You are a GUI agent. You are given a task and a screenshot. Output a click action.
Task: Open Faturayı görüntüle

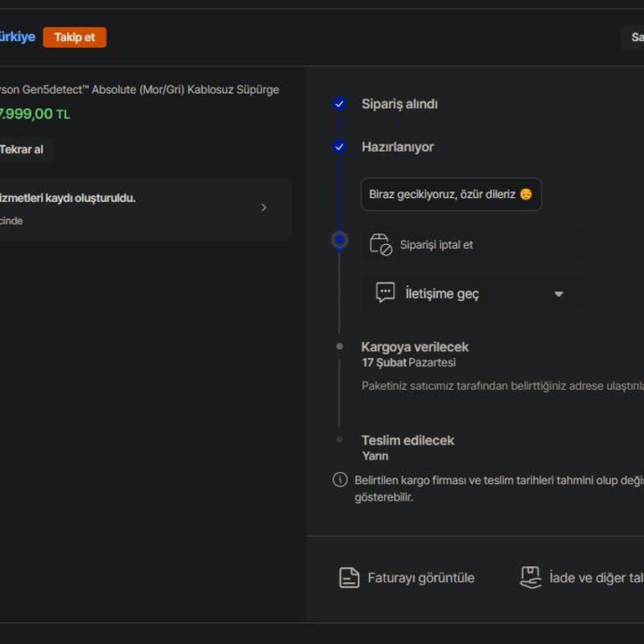[x=421, y=578]
